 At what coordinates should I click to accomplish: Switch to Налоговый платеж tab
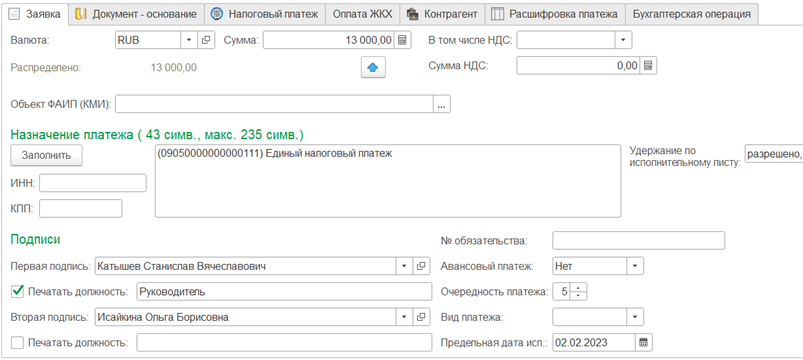tap(265, 14)
